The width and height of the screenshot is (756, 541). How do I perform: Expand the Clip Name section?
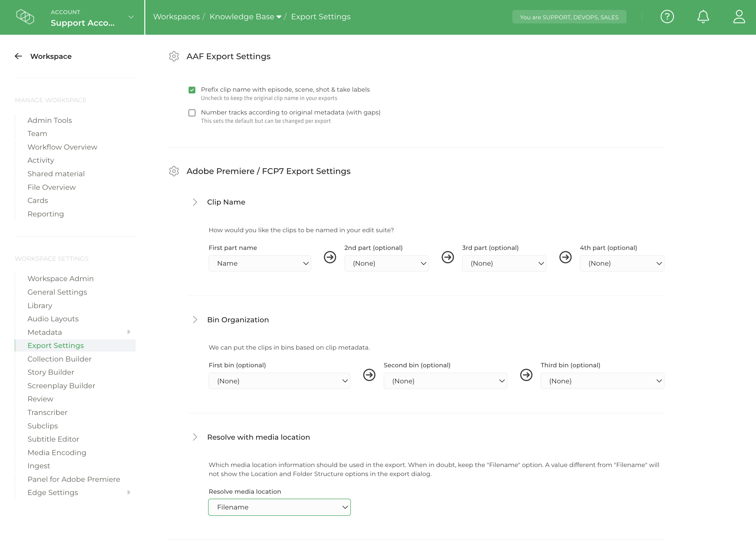point(195,202)
